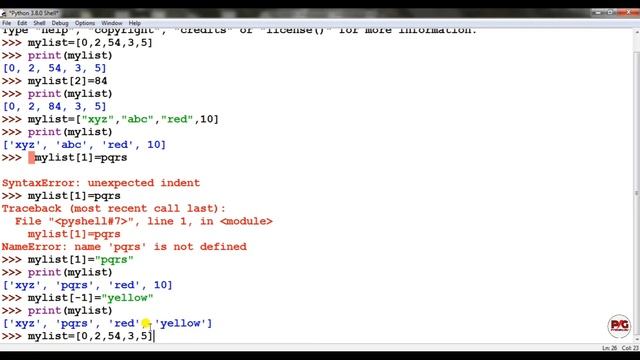Viewport: 640px width, 360px height.
Task: Click the red-highlighted indent marker before mylist[1]=pqrs
Action: click(x=31, y=158)
